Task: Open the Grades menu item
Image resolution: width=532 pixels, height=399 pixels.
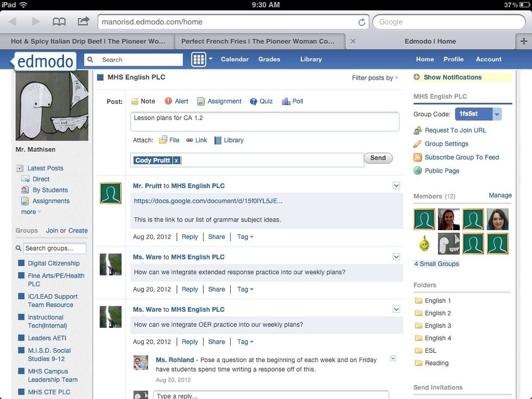Action: coord(269,59)
